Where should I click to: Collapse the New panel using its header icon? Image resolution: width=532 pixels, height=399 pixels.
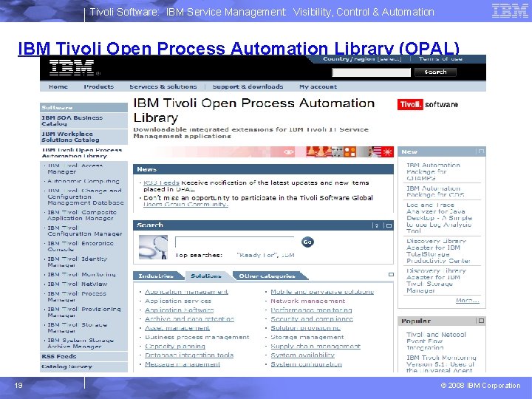coord(481,151)
